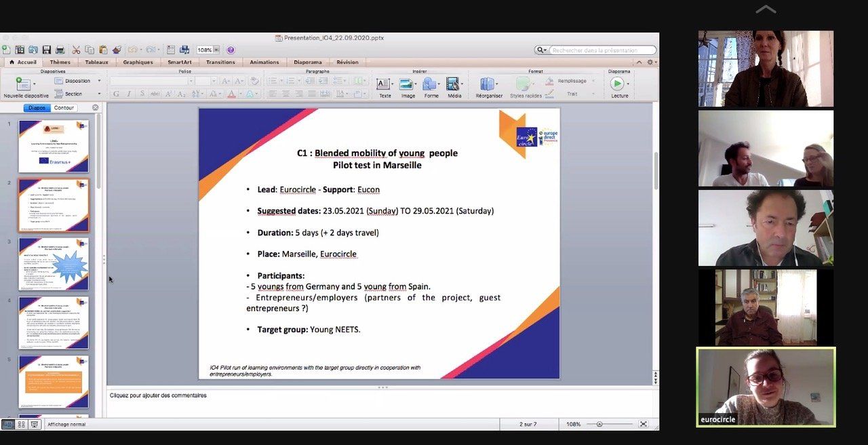The image size is (868, 445).
Task: Open the Révision ribbon tab
Action: tap(347, 62)
